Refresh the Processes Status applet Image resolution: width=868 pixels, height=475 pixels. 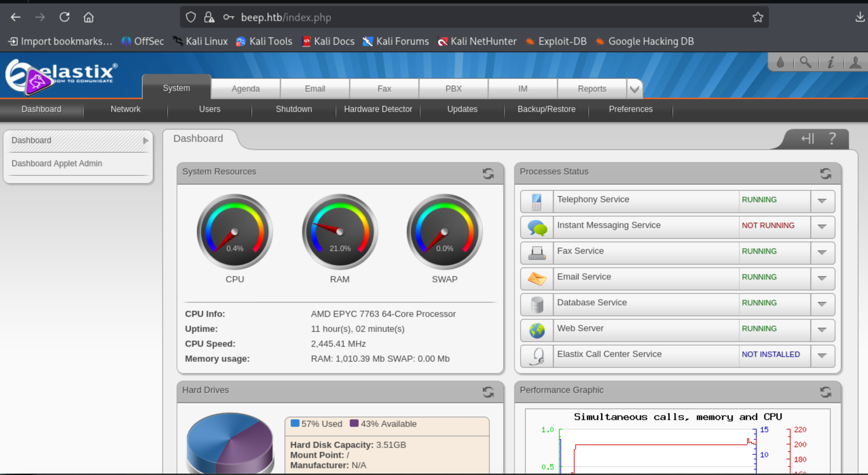coord(826,173)
